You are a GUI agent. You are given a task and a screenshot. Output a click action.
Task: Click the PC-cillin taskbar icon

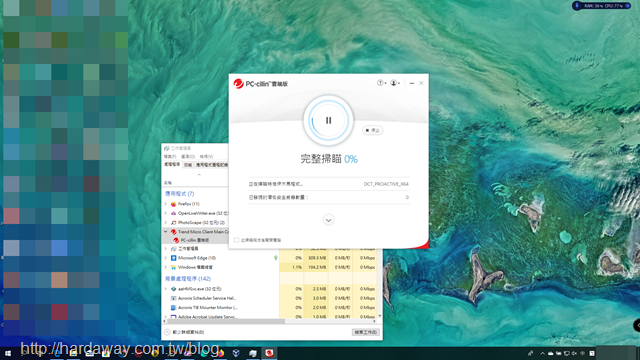tap(269, 353)
